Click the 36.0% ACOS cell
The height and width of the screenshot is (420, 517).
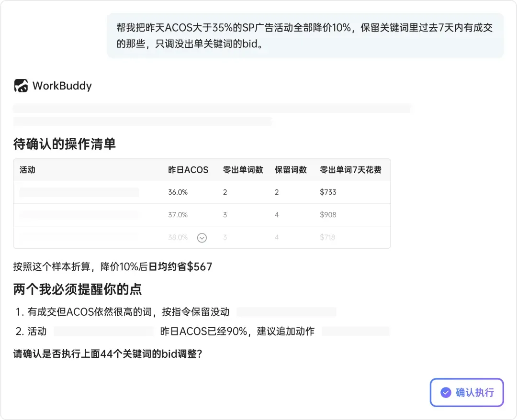pyautogui.click(x=178, y=192)
